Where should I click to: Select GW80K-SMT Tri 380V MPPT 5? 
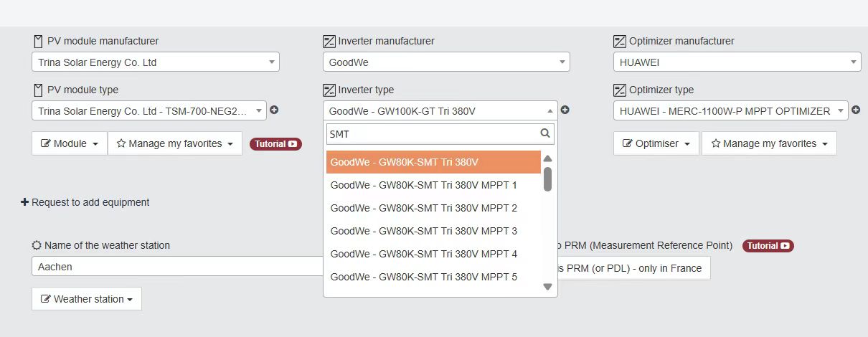pyautogui.click(x=433, y=277)
